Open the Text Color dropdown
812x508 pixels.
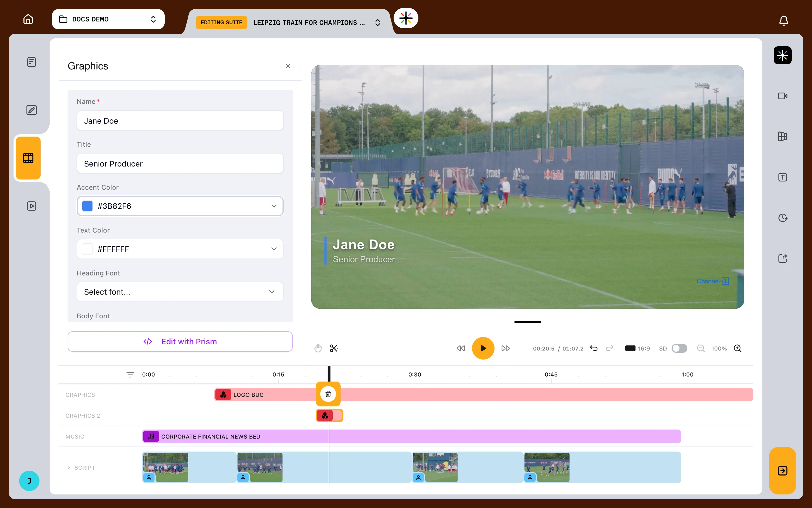tap(180, 249)
